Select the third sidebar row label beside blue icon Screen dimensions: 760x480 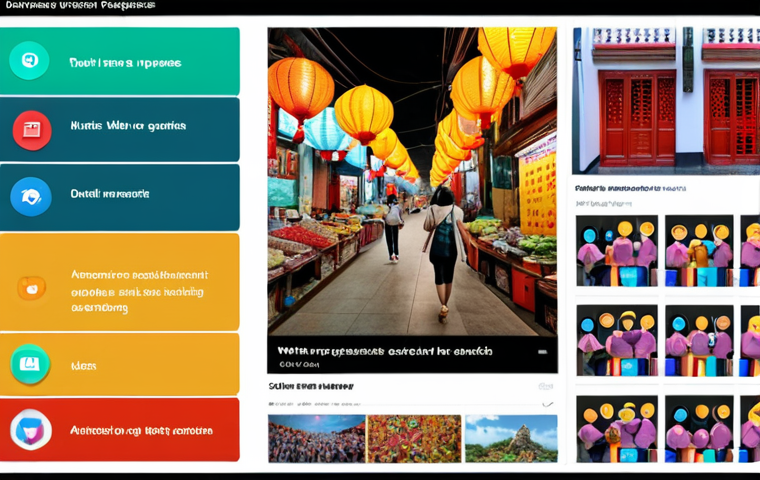point(110,194)
